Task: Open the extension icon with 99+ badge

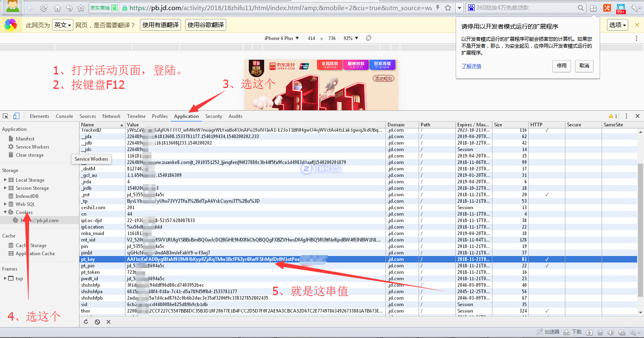Action: click(x=621, y=8)
